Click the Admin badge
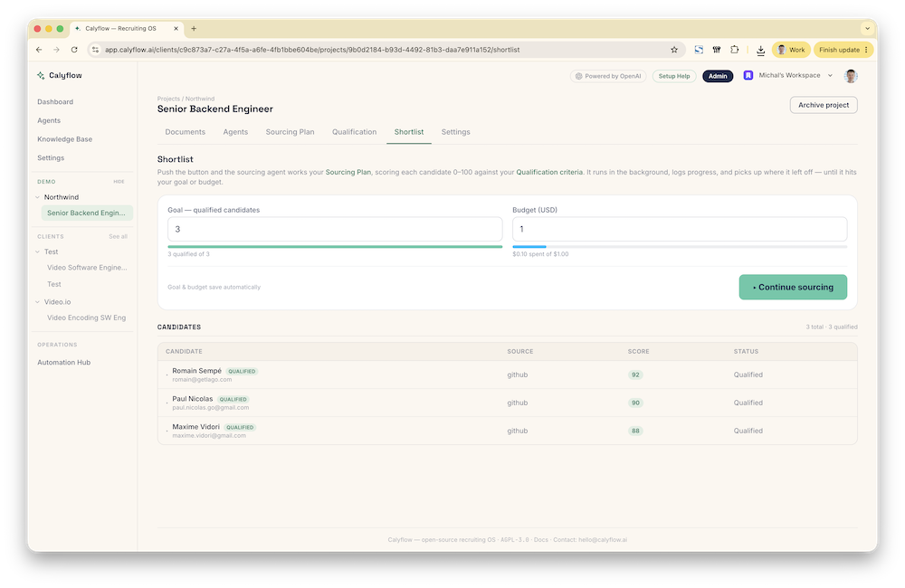The image size is (905, 588). click(x=718, y=76)
